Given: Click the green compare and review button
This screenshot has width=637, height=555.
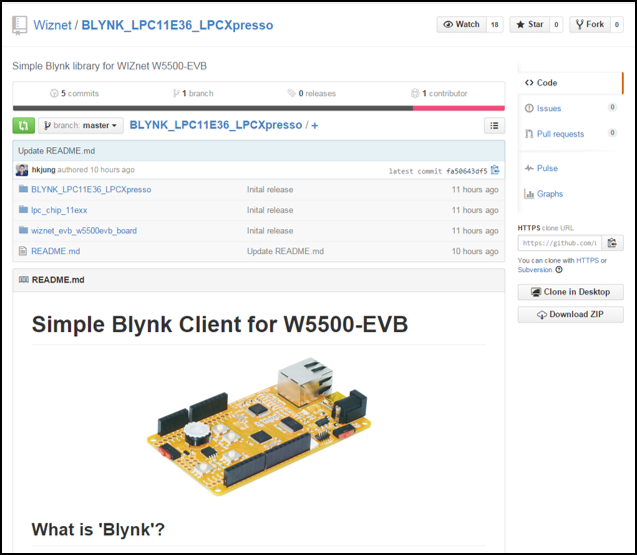Looking at the screenshot, I should coord(24,126).
